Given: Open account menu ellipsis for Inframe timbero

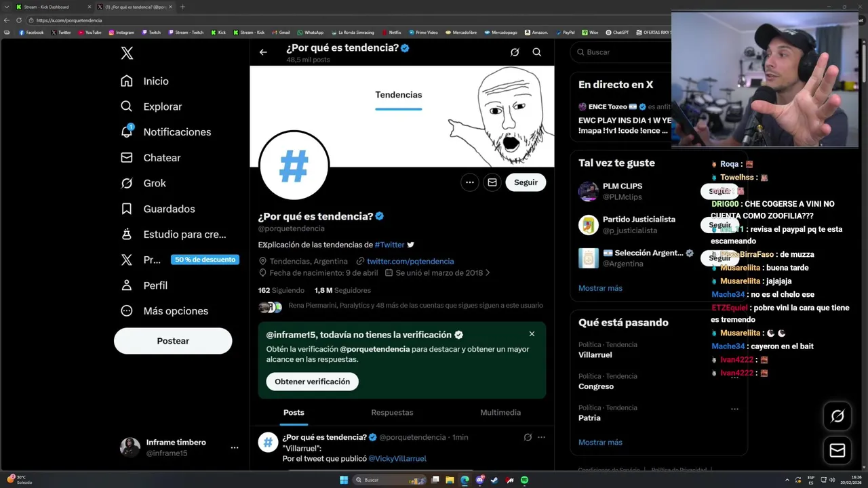Looking at the screenshot, I should 234,448.
